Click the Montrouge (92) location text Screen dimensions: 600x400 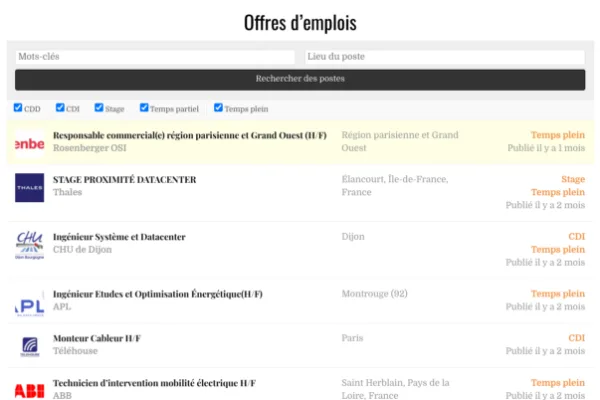pyautogui.click(x=374, y=294)
